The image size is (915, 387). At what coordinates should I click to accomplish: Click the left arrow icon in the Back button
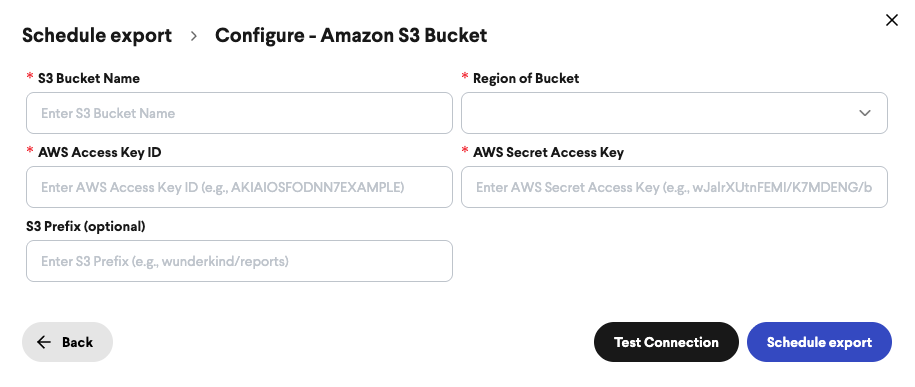pos(44,342)
